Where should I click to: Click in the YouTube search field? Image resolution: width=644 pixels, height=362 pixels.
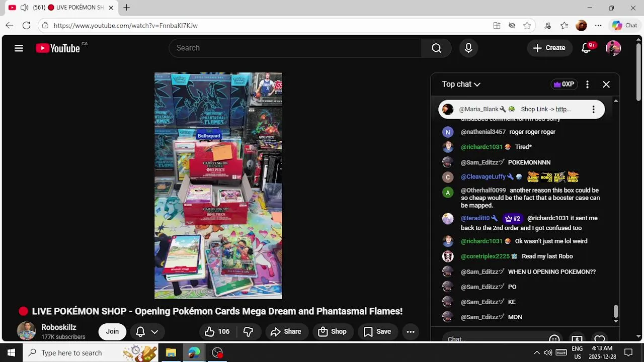(x=295, y=48)
